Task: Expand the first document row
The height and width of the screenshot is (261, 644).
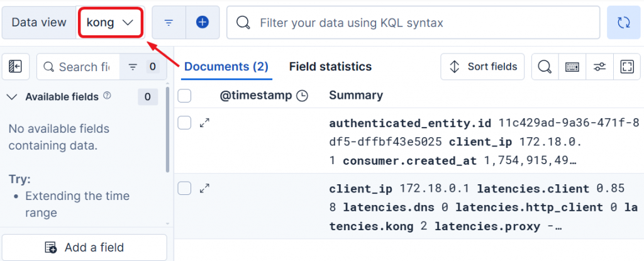Action: coord(204,123)
